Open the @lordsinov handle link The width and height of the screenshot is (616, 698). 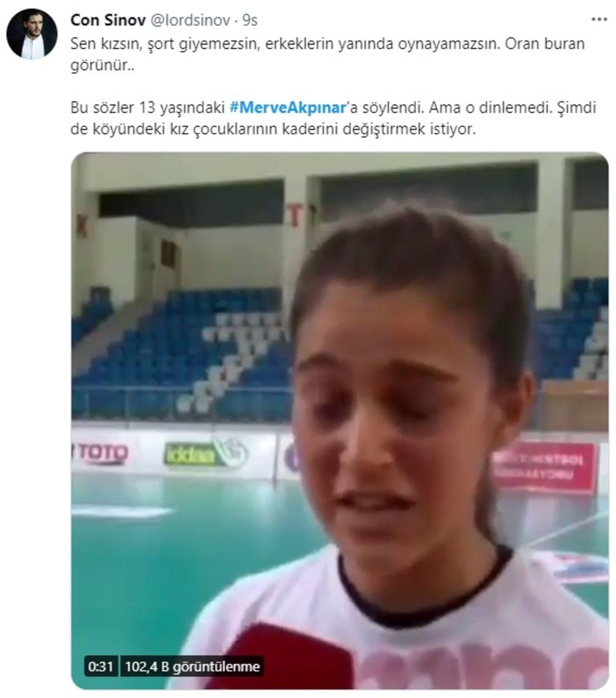pos(189,20)
